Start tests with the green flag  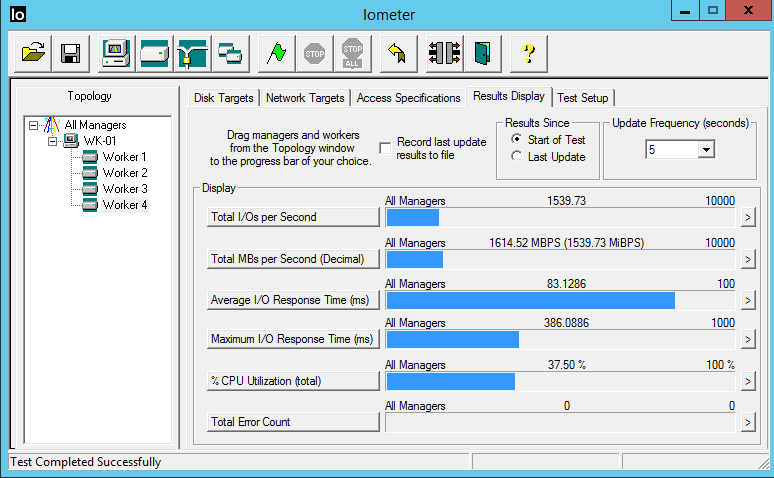click(x=276, y=53)
